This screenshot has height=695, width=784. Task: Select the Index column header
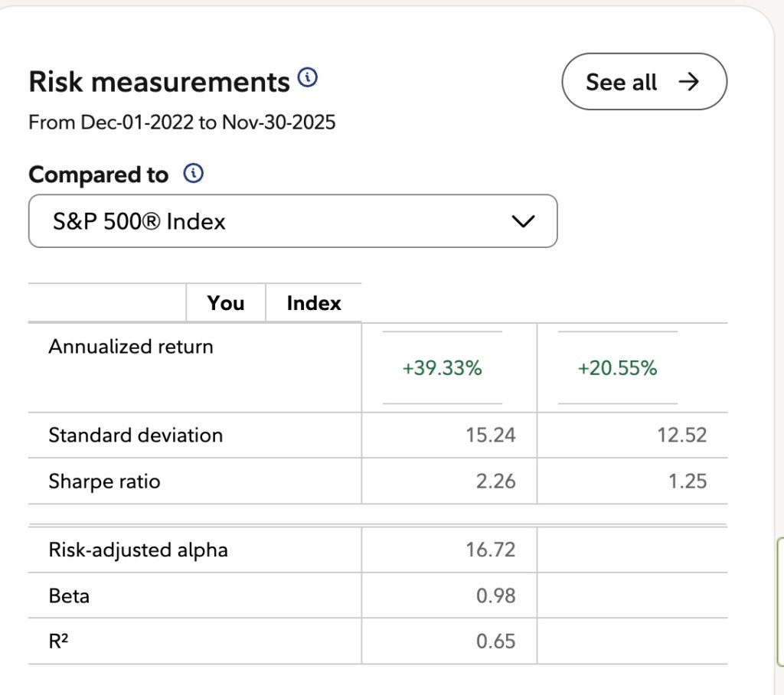(313, 303)
